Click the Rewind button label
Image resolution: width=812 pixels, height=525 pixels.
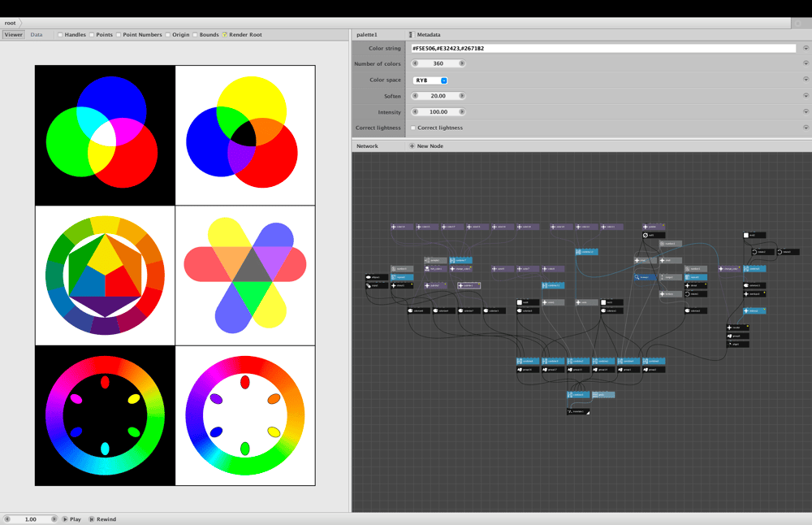(106, 518)
